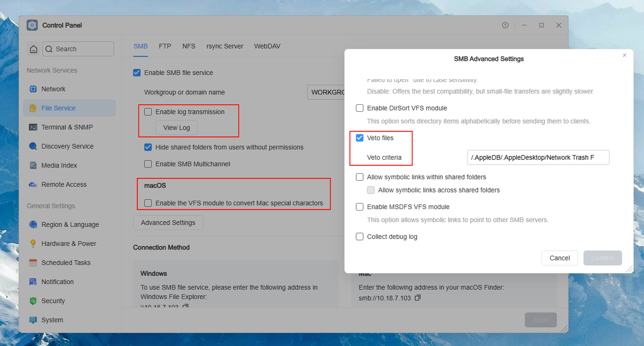Screen dimensions: 644x346
Task: Click the smb://10.18.7.103 address text
Action: (x=385, y=298)
